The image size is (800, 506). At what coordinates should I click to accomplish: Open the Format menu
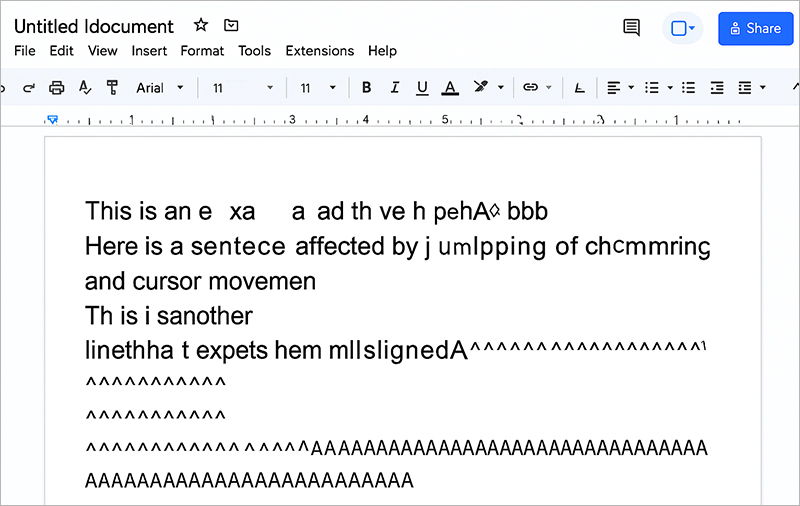(x=202, y=51)
